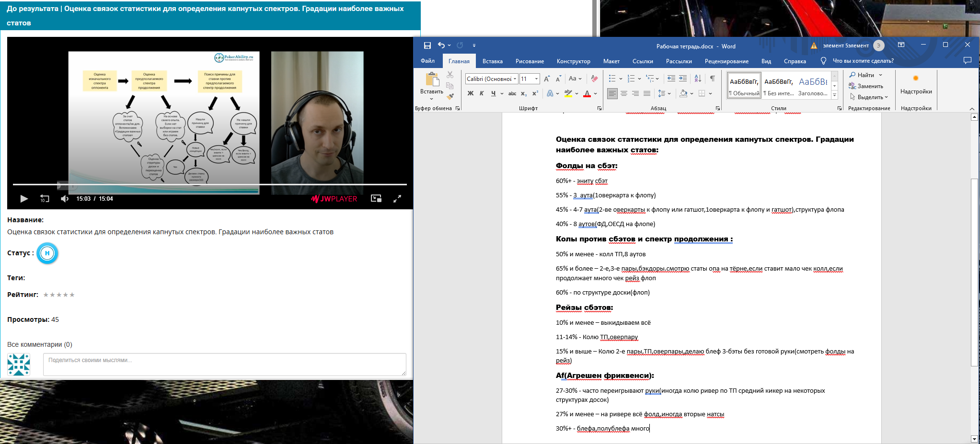This screenshot has height=444, width=980.
Task: Click Надстройки add-ins button
Action: 916,84
